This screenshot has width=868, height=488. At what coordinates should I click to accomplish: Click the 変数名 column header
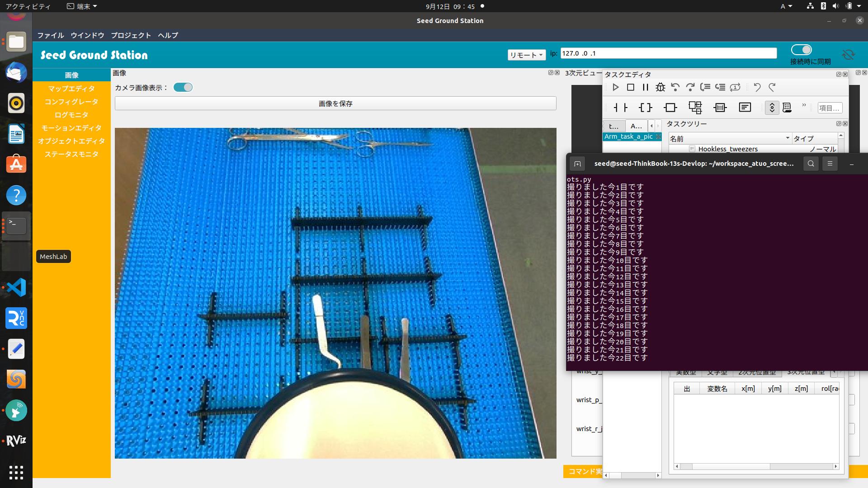[717, 389]
